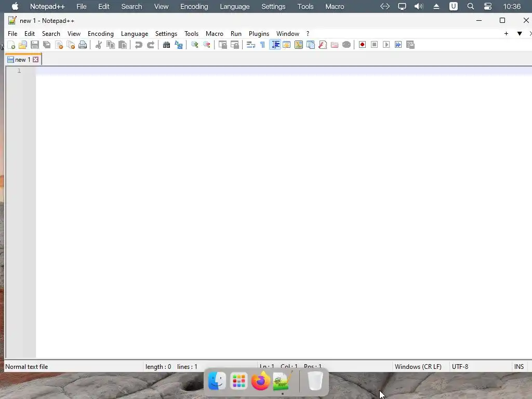Click the plus button to add tab
Viewport: 532px width, 399px height.
(506, 34)
